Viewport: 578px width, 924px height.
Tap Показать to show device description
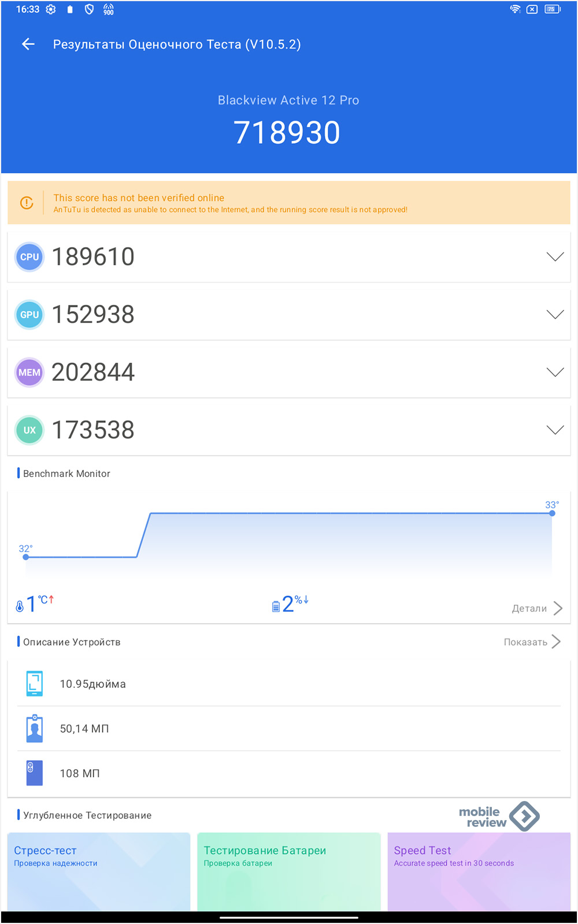click(532, 642)
